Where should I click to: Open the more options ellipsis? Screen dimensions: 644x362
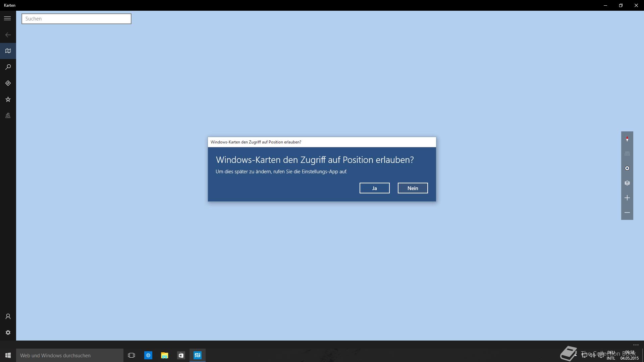tap(636, 345)
